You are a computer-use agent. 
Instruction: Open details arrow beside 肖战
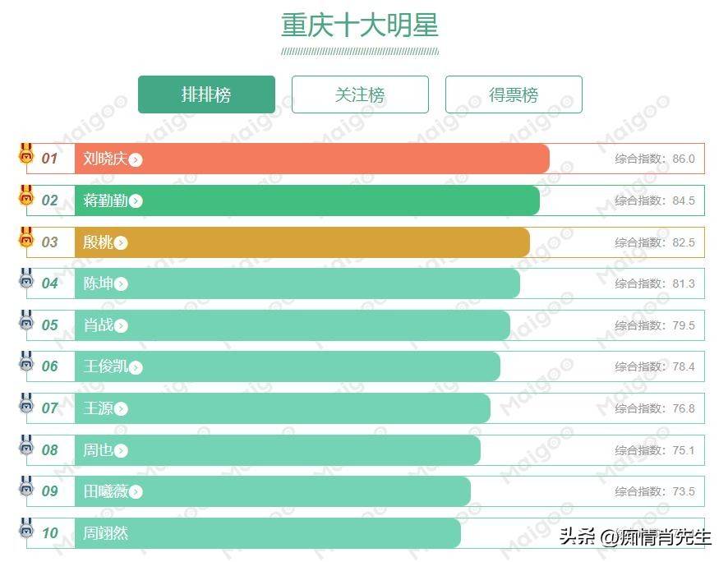click(x=121, y=326)
